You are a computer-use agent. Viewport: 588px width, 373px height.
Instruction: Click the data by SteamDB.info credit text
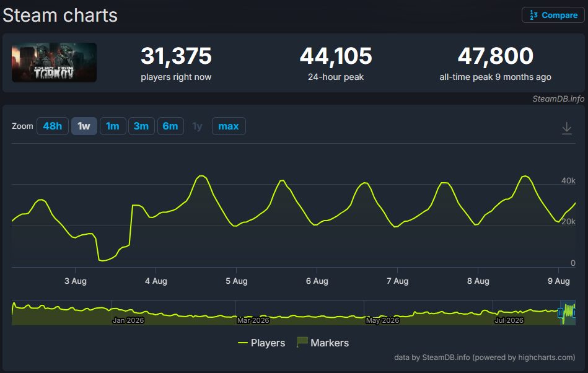(485, 358)
